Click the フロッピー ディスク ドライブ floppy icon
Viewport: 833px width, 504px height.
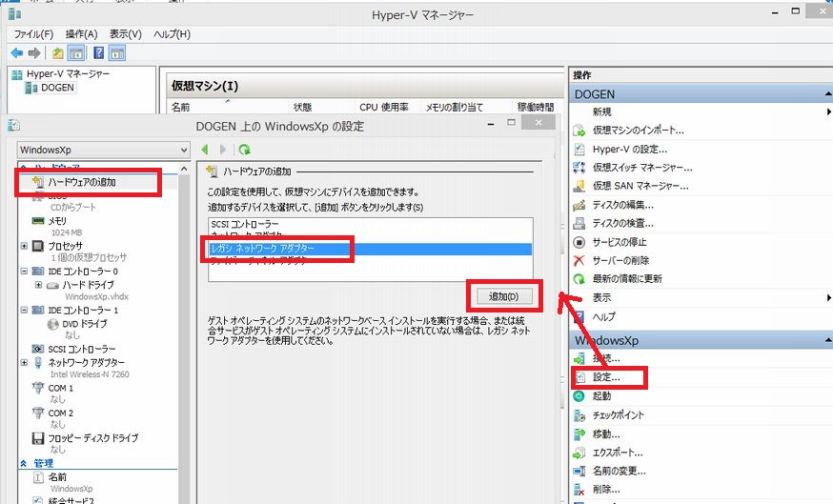coord(38,438)
